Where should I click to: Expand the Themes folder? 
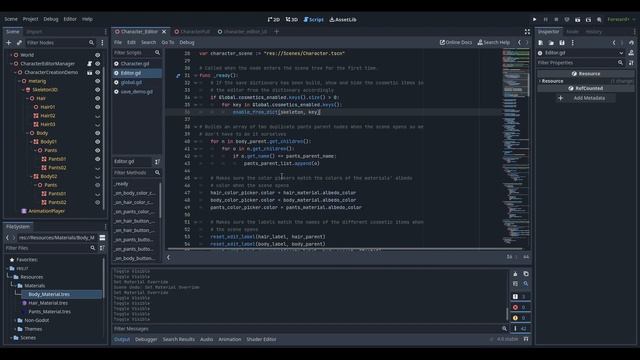tap(16, 329)
